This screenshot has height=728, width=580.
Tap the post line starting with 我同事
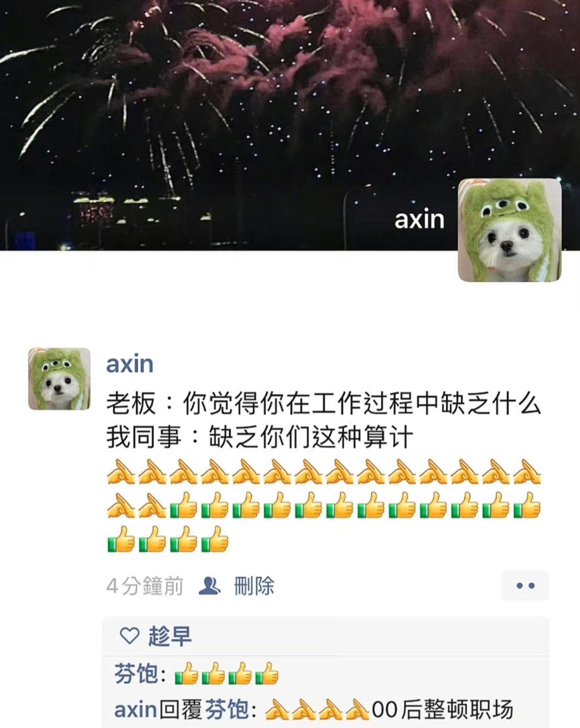point(260,437)
